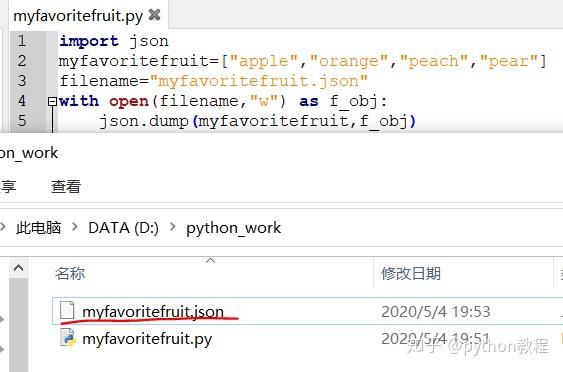Sort files by 修改日期 column header

[411, 274]
